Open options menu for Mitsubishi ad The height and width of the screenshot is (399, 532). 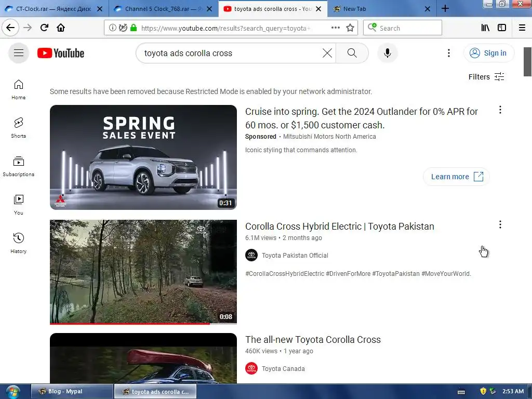(500, 110)
